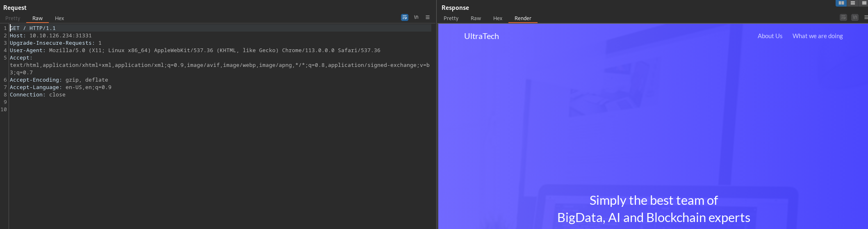Switch to the Response Raw tab

(476, 18)
